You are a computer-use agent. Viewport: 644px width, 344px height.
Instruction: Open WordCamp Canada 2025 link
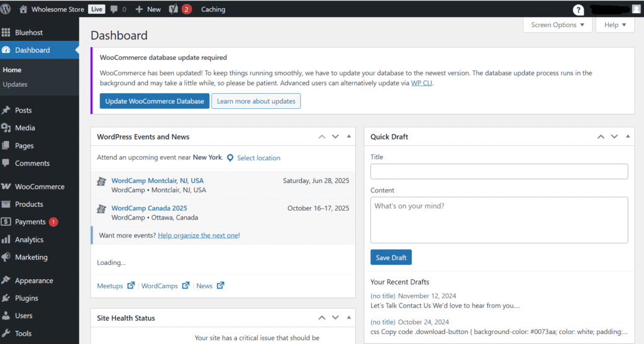(x=149, y=208)
